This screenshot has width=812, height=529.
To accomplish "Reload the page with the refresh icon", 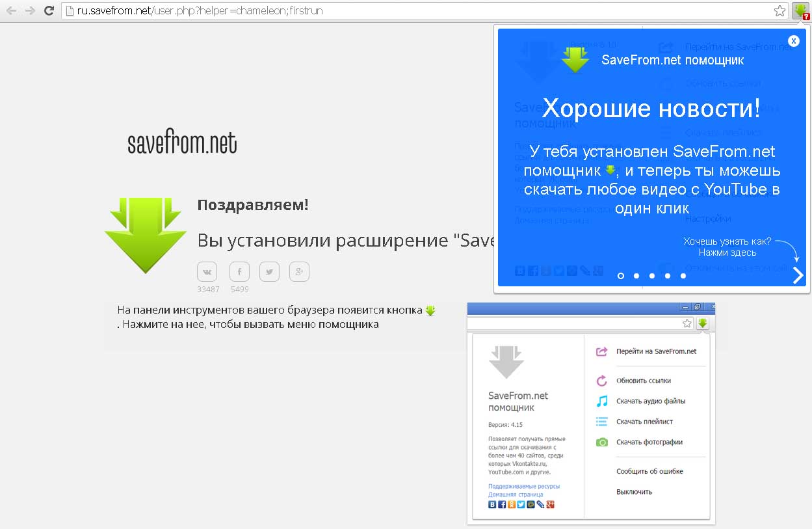I will (x=49, y=10).
